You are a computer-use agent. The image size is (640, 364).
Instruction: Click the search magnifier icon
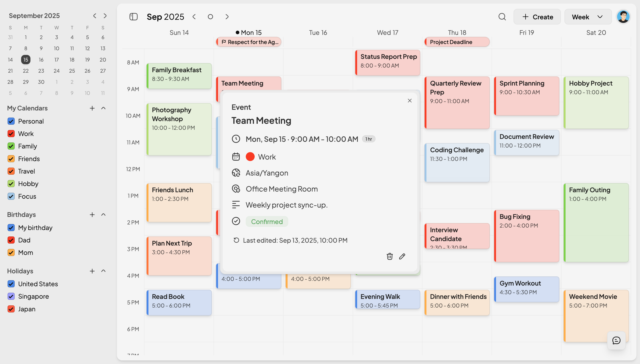point(502,17)
